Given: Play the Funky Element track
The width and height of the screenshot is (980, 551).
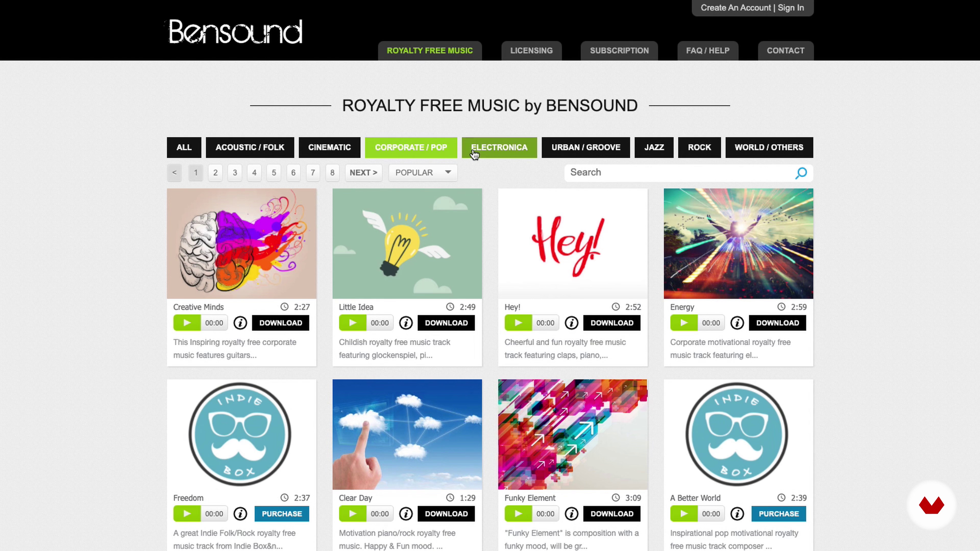Looking at the screenshot, I should click(x=518, y=514).
